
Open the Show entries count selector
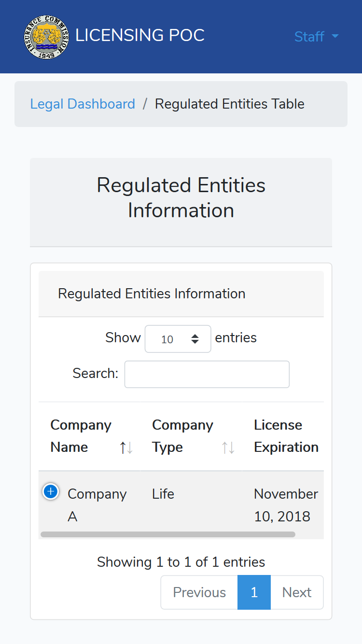(178, 339)
